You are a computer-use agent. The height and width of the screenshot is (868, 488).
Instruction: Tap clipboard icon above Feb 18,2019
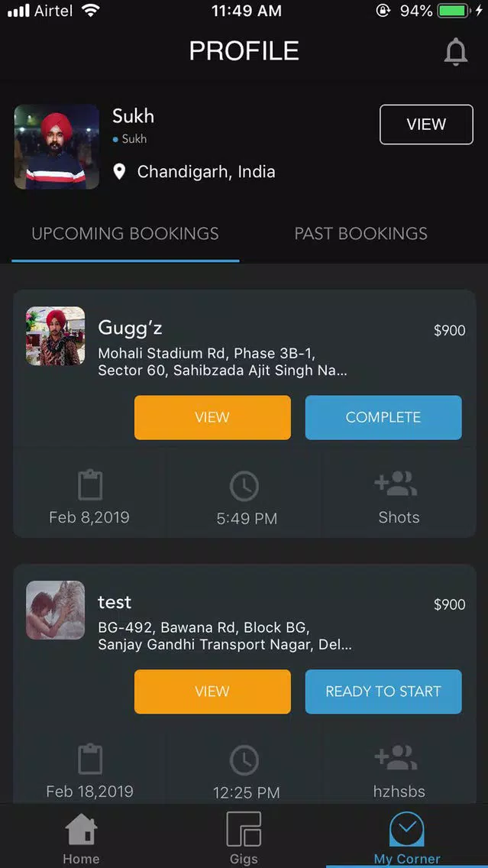[x=89, y=759]
